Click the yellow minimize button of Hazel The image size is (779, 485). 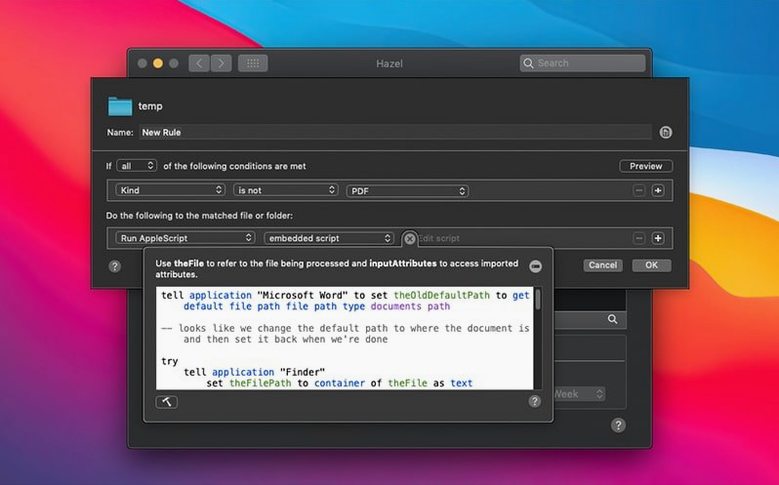[x=157, y=64]
